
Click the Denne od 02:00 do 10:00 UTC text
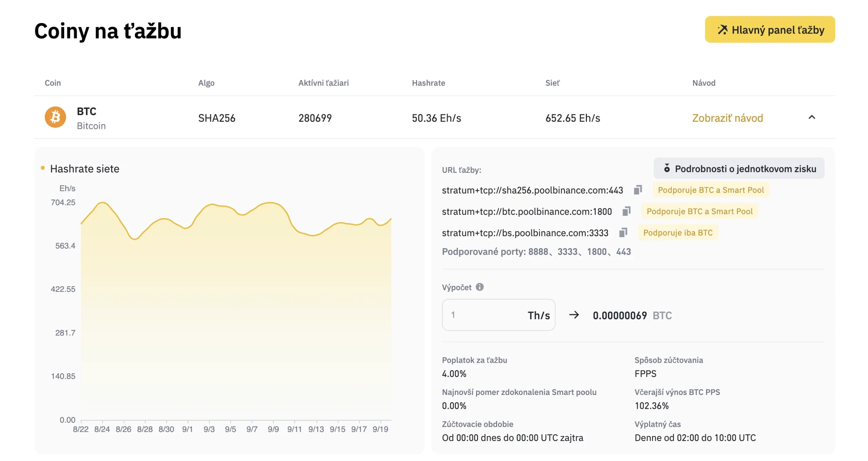(x=695, y=438)
